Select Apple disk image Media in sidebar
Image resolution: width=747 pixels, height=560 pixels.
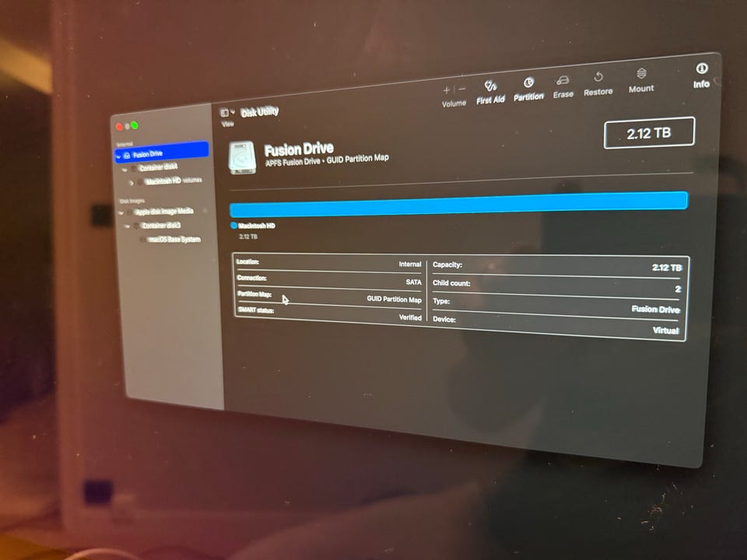[164, 212]
